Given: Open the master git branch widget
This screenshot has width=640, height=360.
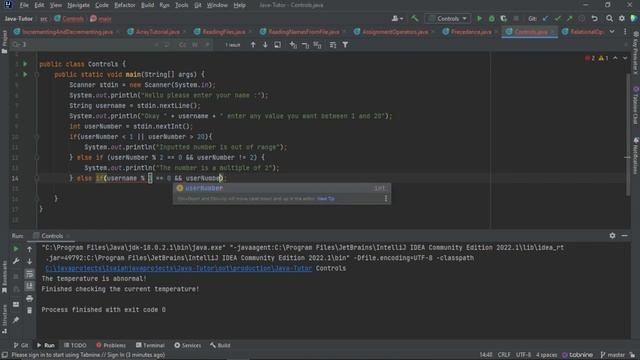Looking at the screenshot, I should [613, 355].
